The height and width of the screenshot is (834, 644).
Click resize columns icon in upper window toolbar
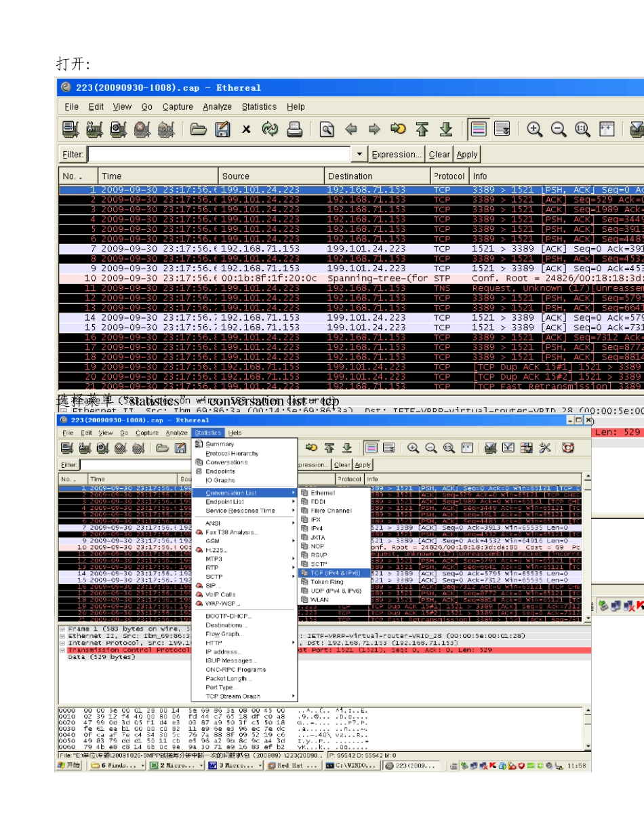tap(606, 130)
